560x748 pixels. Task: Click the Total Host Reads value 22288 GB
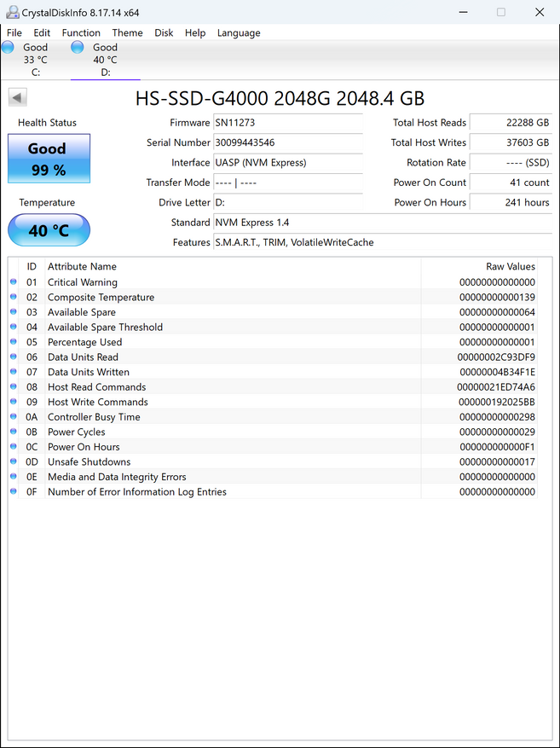(511, 123)
